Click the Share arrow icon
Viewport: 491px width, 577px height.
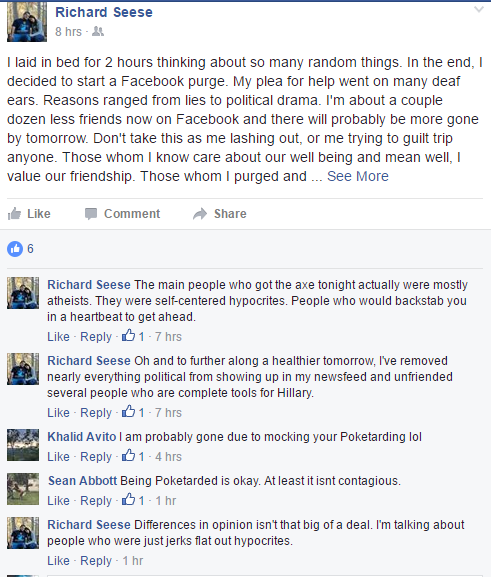pyautogui.click(x=200, y=213)
